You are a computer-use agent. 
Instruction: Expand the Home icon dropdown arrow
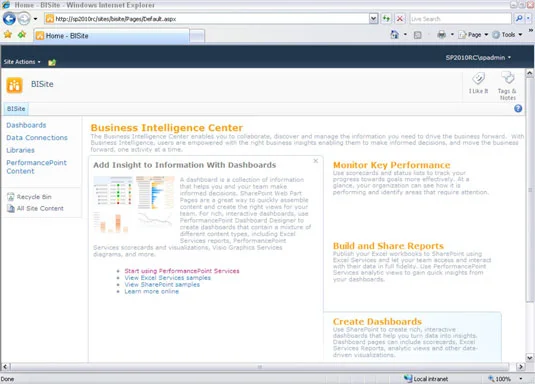405,34
